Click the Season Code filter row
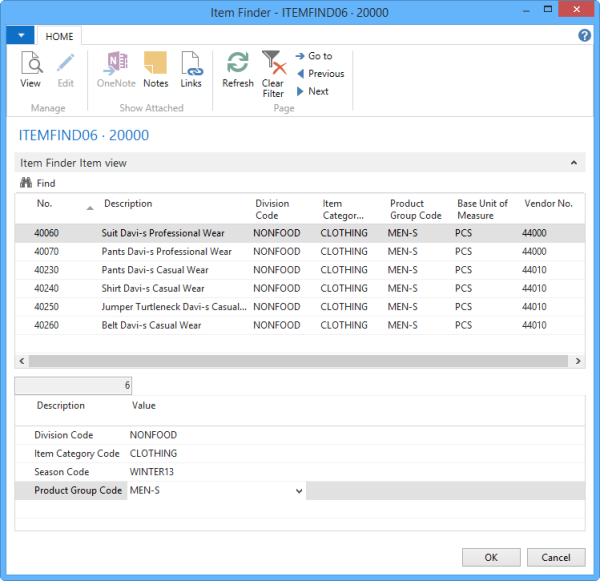600x581 pixels. [300, 472]
